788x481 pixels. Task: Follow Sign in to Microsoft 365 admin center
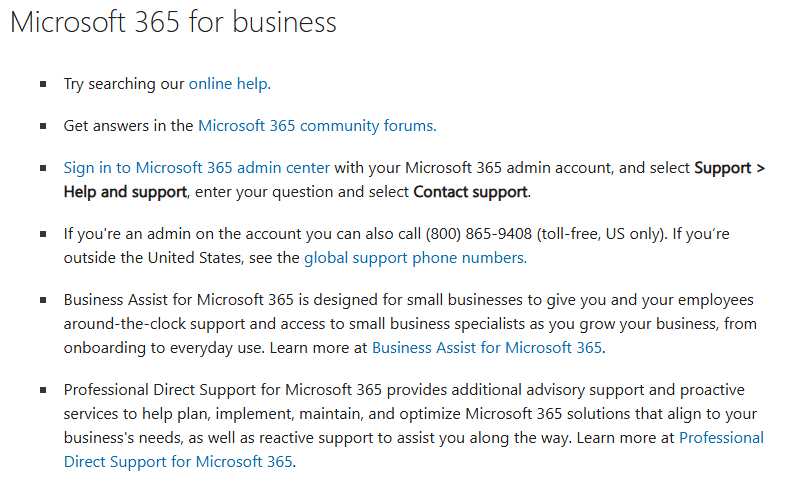[x=196, y=167]
